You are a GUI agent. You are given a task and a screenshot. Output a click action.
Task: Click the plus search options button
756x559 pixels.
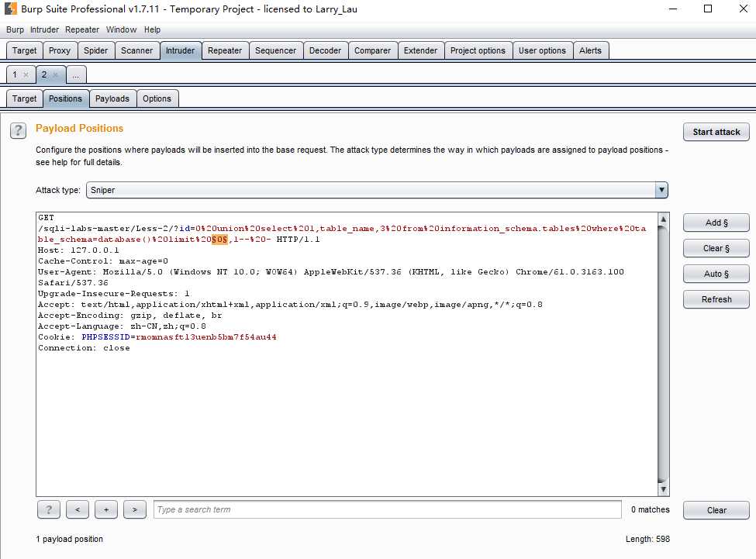[106, 509]
